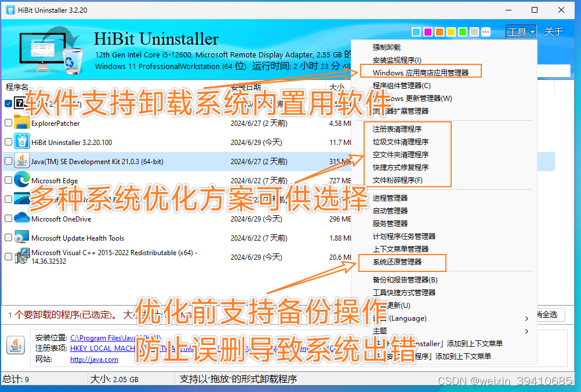
Task: Open 程序组件管理器(C) menu entry
Action: pos(402,86)
